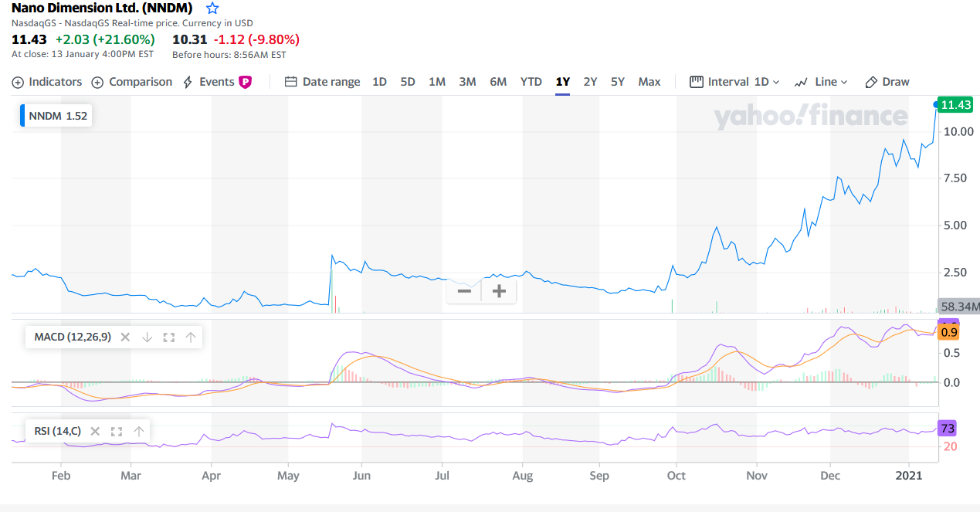Click the pre-market price "10.31"
Image resolution: width=980 pixels, height=512 pixels.
tap(190, 39)
